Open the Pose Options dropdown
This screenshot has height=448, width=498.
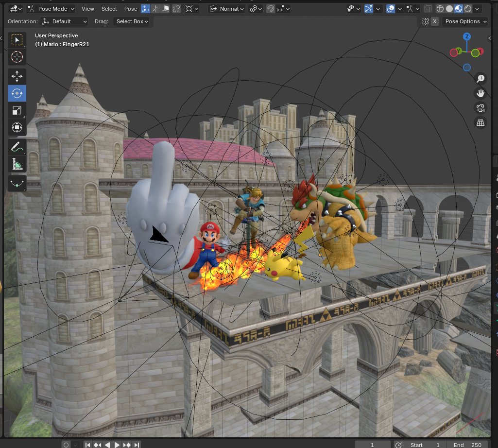coord(465,21)
